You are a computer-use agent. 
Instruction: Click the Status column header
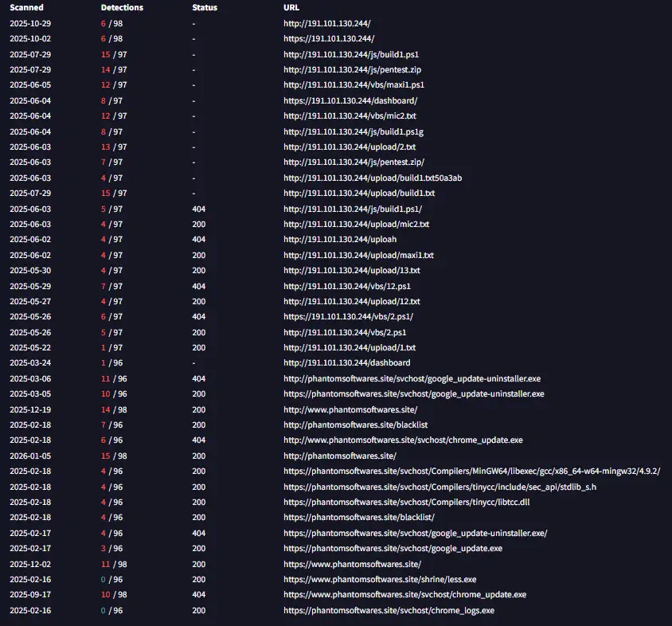point(205,8)
